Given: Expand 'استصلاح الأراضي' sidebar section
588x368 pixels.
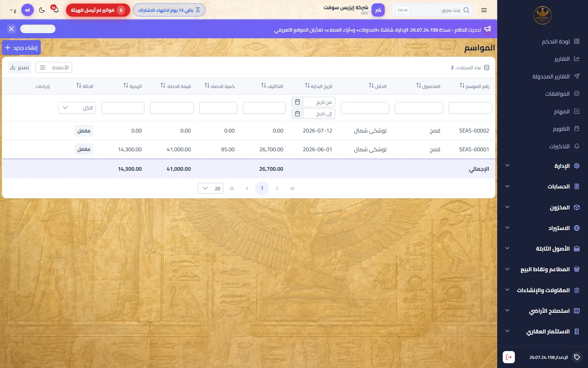Looking at the screenshot, I should coord(543,311).
